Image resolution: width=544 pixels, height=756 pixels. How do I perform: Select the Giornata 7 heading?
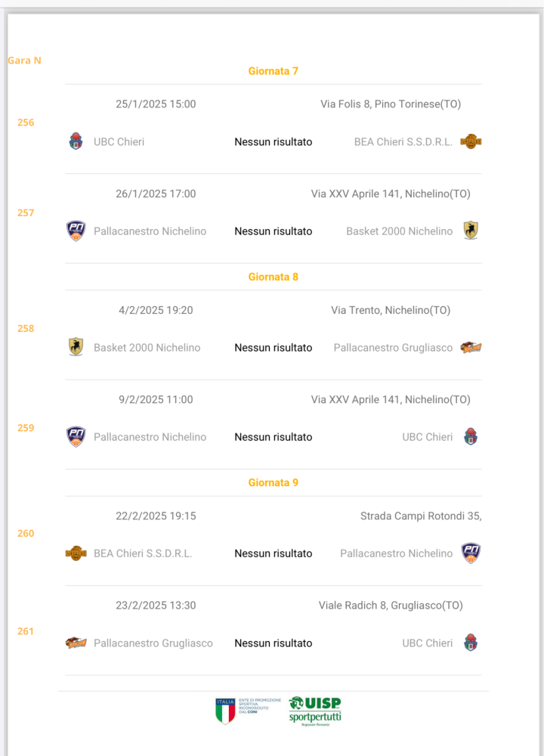point(274,71)
